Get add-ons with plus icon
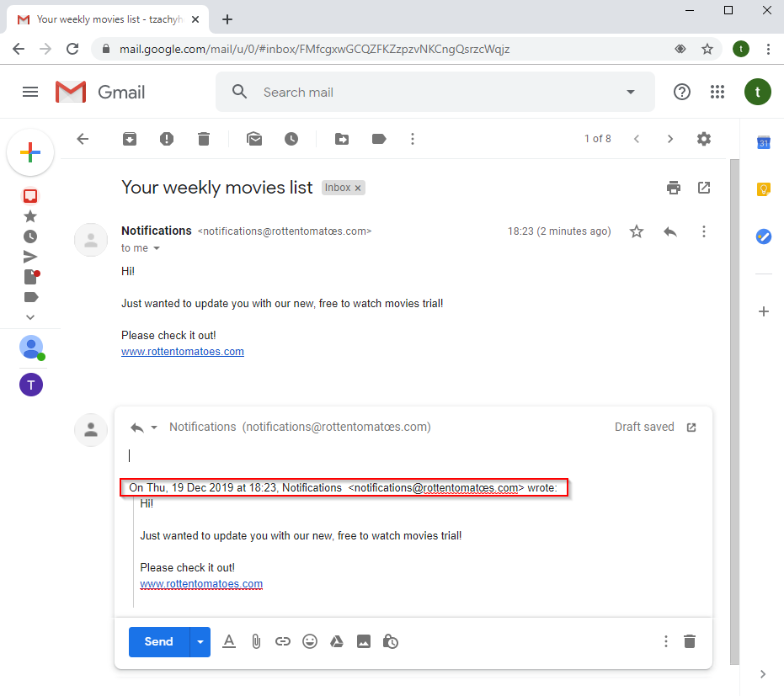The width and height of the screenshot is (784, 696). pyautogui.click(x=764, y=311)
